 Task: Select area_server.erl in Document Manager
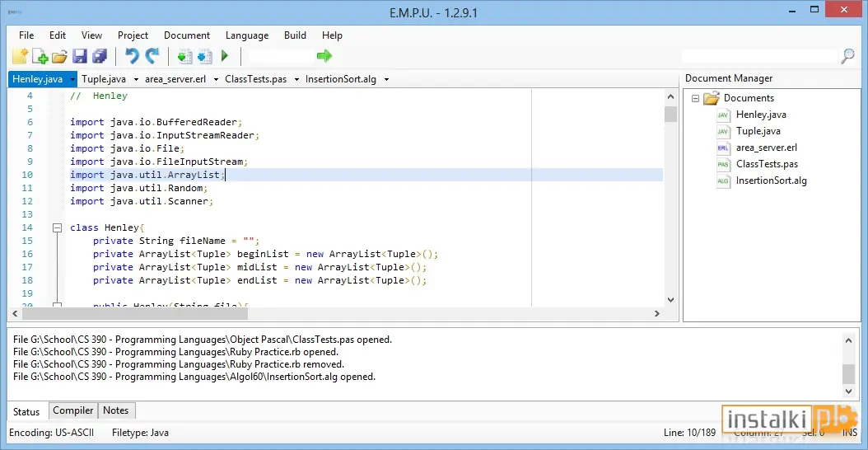766,148
